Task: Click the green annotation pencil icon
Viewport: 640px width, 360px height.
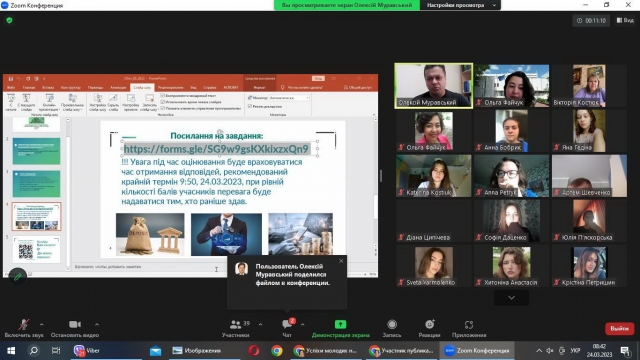Action: [17, 276]
